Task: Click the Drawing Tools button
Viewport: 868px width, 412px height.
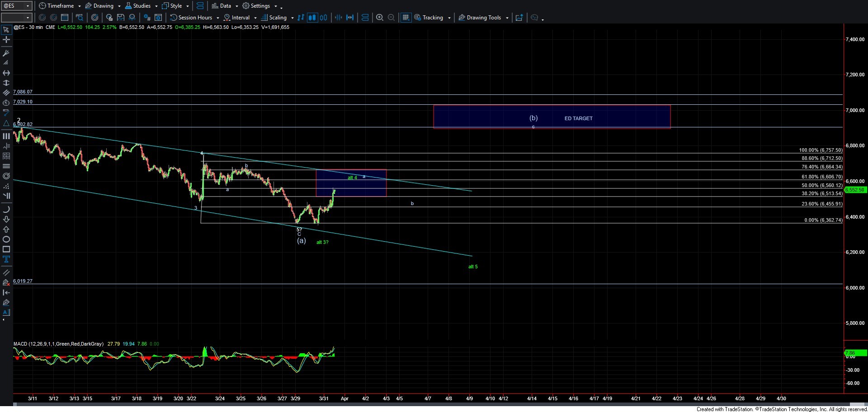Action: tap(483, 18)
